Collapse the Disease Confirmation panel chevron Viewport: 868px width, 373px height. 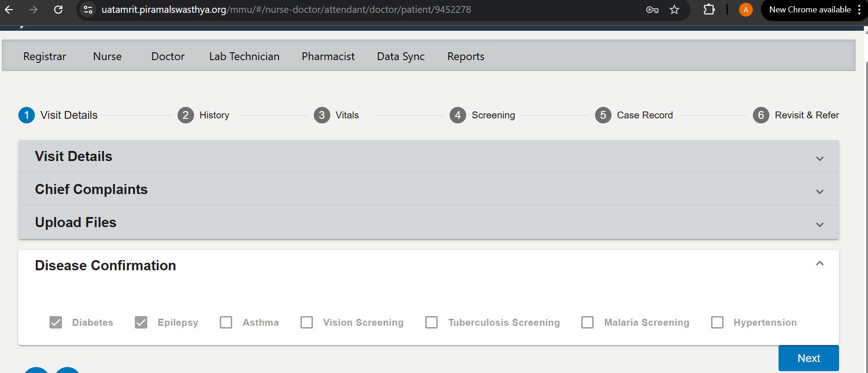tap(820, 263)
